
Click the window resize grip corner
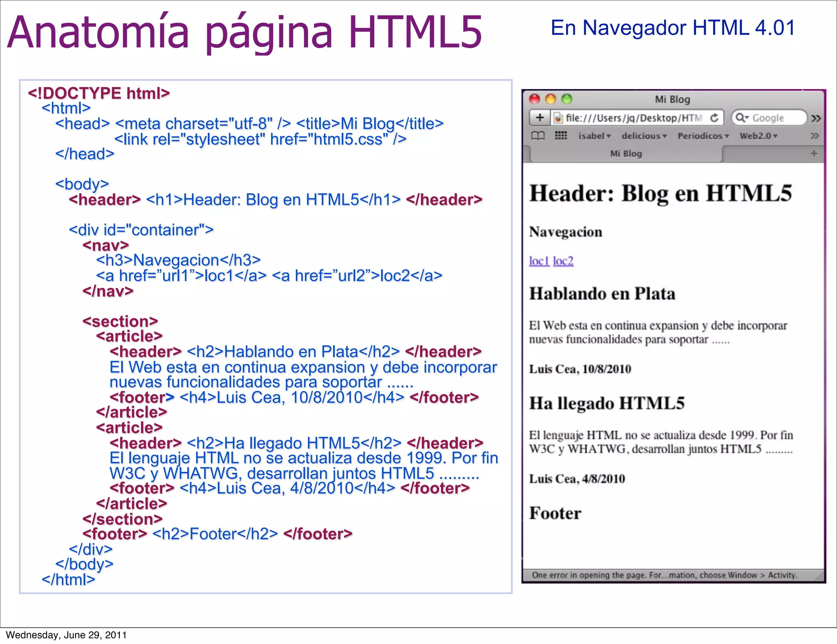coord(819,576)
